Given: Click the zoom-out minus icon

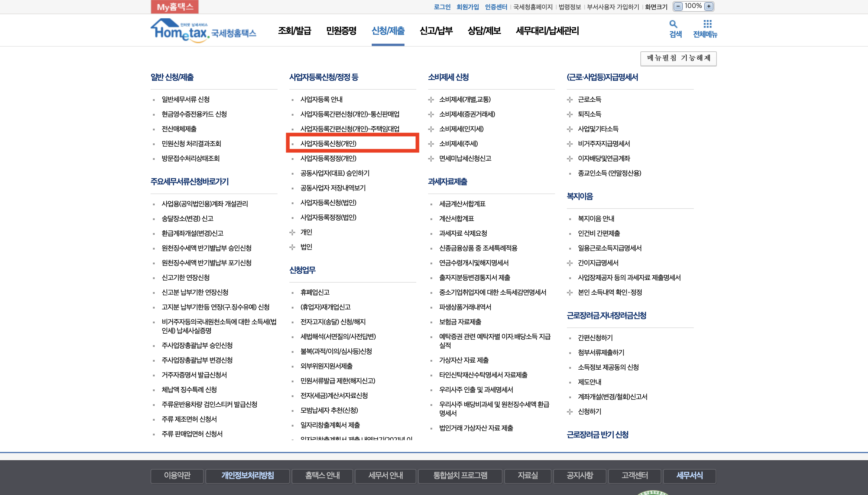Looking at the screenshot, I should [x=678, y=6].
